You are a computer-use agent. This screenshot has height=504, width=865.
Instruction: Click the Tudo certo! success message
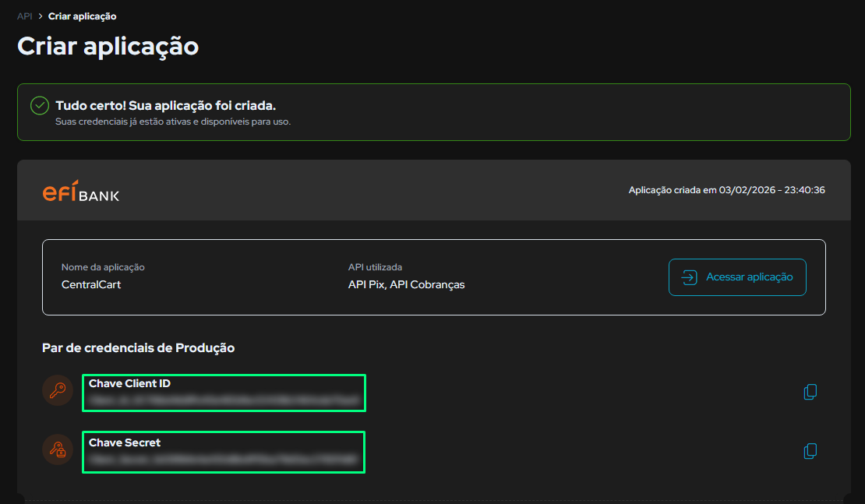point(165,105)
